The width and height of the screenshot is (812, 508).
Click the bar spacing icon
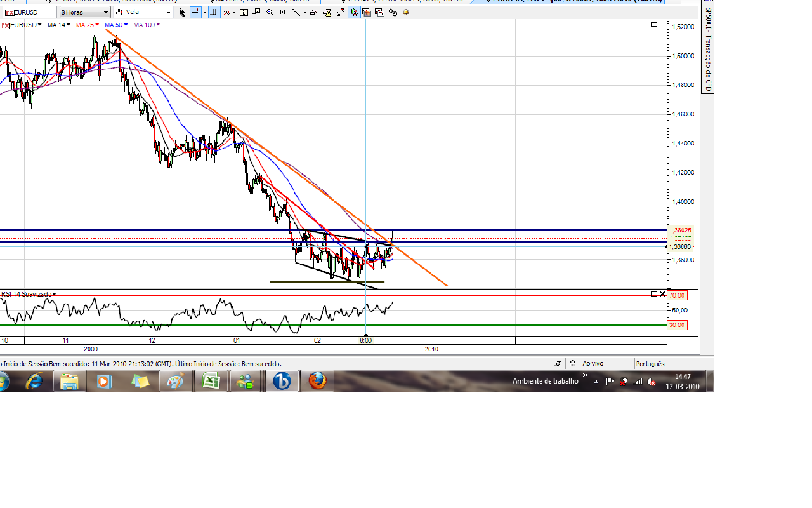pos(282,12)
